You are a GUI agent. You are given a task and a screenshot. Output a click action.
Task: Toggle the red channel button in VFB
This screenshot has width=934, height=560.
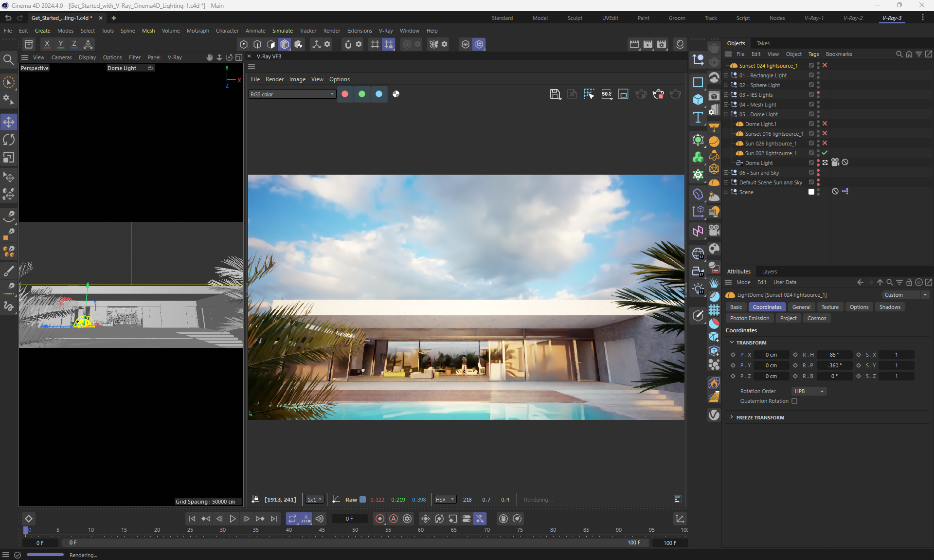point(345,94)
